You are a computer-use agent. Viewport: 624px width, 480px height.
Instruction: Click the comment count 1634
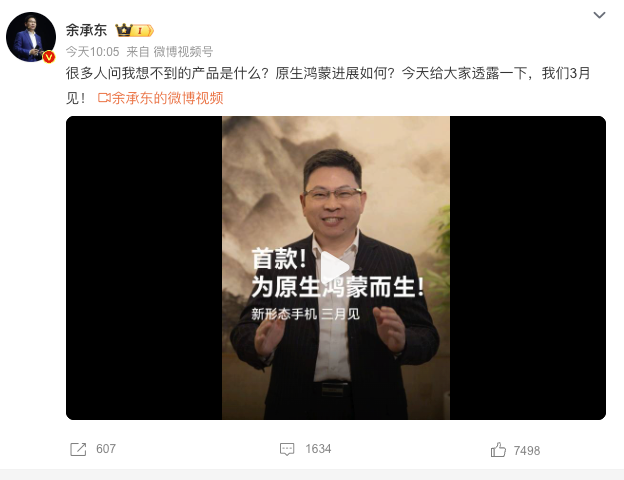point(318,449)
